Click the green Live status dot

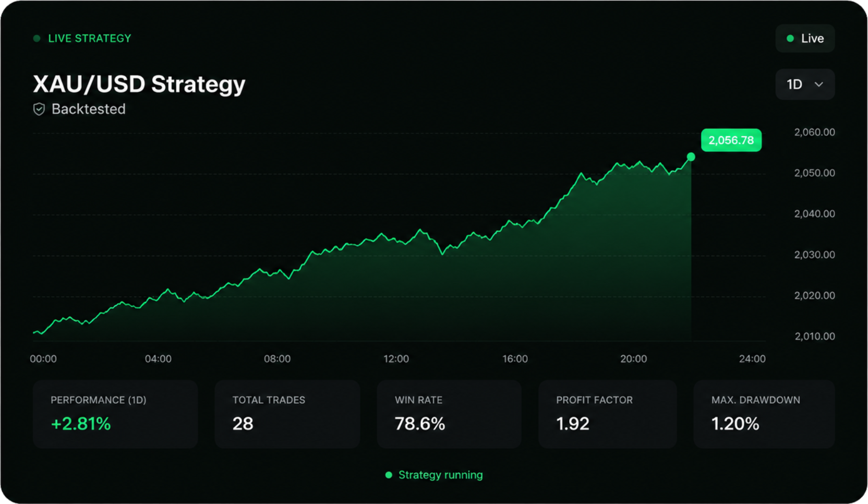click(x=790, y=38)
